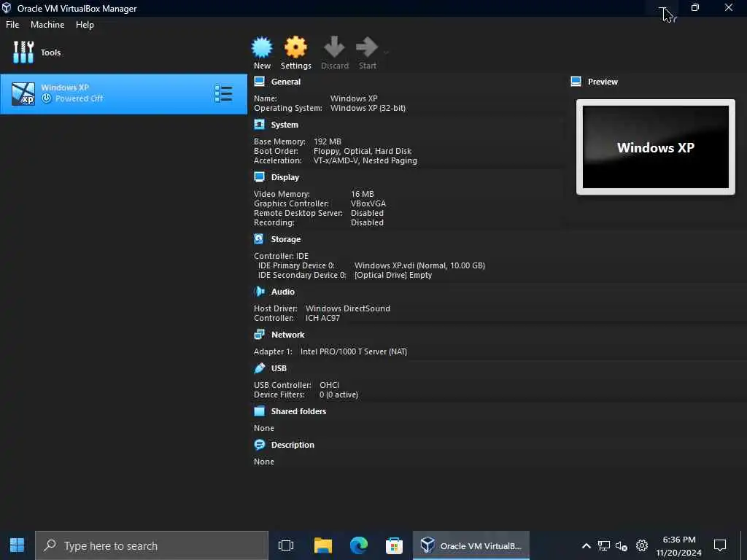The image size is (747, 560).
Task: Click the Remote Desktop Server 'Disabled' value
Action: coord(367,213)
